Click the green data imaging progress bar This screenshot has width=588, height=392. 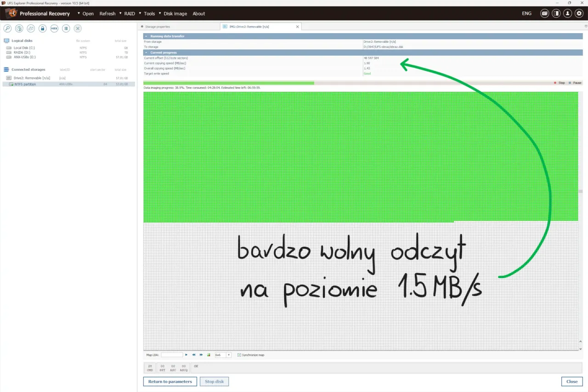pos(230,83)
